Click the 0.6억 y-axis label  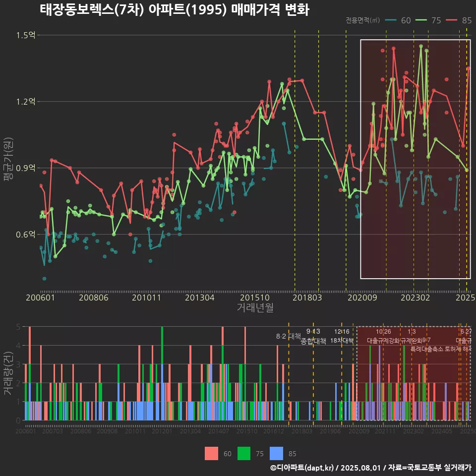point(25,235)
